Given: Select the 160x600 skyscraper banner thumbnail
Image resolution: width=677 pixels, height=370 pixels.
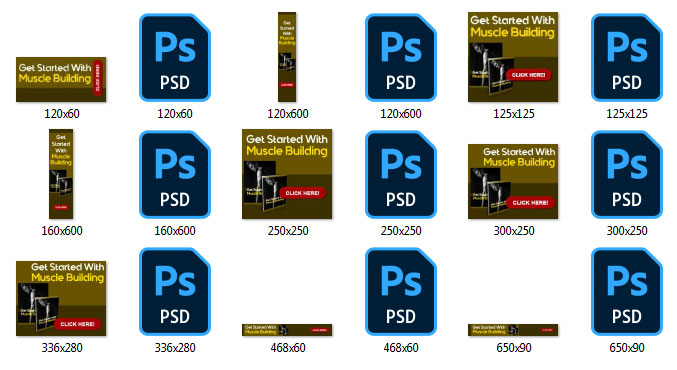Looking at the screenshot, I should tap(61, 174).
